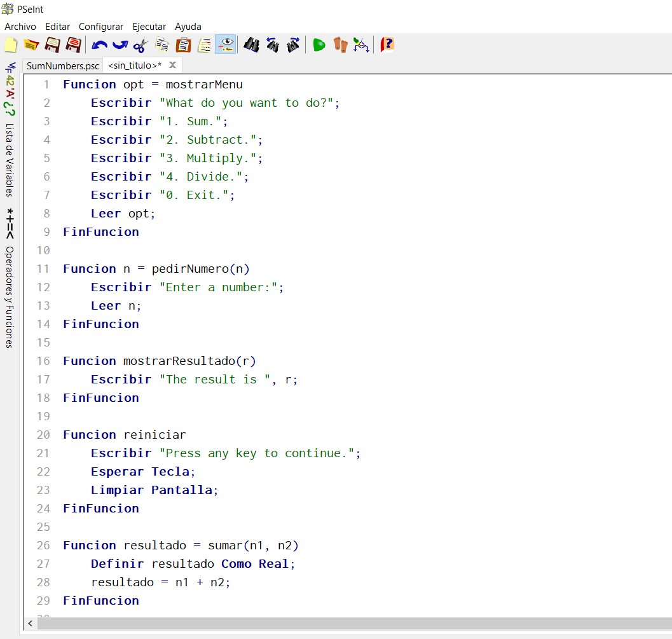Image resolution: width=672 pixels, height=639 pixels.
Task: Click line number 20 in the margin
Action: [43, 434]
